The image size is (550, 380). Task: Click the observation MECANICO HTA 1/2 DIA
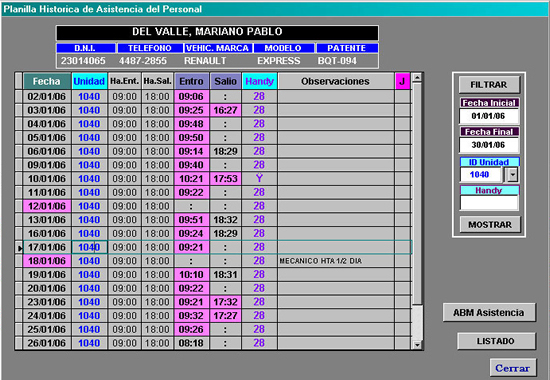click(321, 261)
